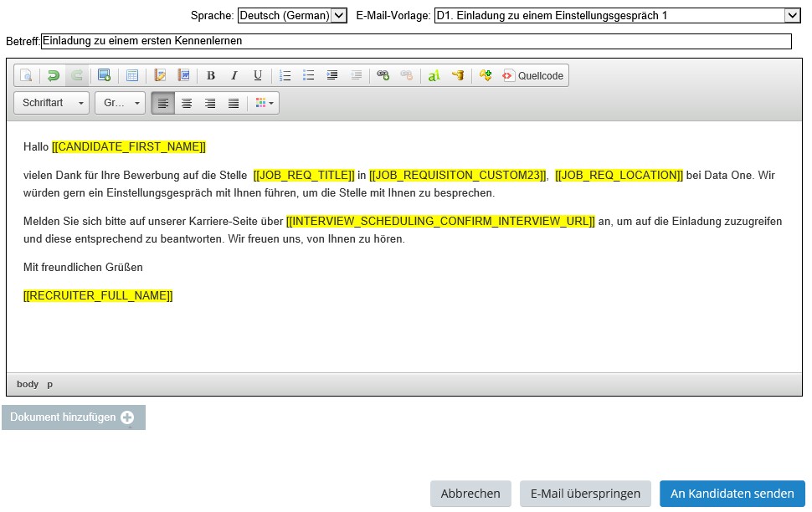Toggle underline formatting
Viewport: 812px width, 512px height.
click(258, 76)
